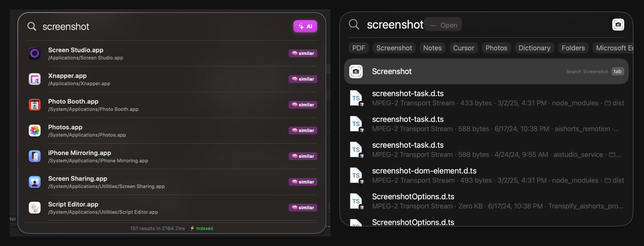This screenshot has width=644, height=246.
Task: Click the Screen Studio app icon
Action: click(x=34, y=53)
